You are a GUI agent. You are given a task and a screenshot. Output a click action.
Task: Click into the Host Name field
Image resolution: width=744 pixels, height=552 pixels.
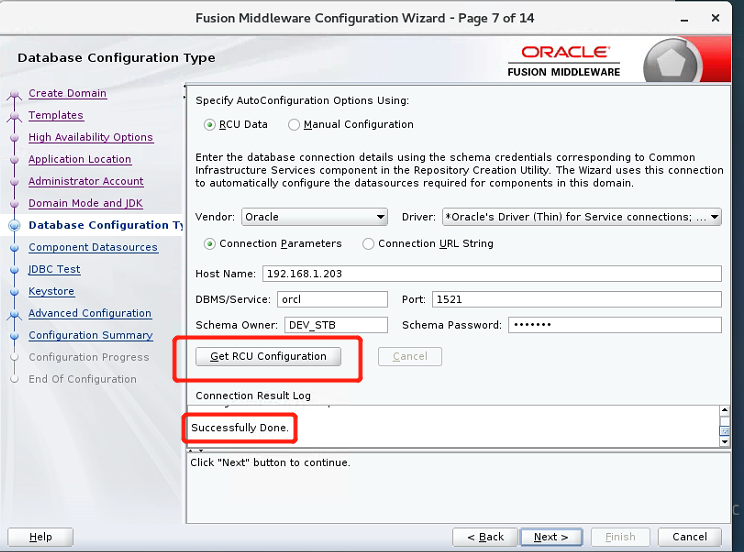tap(492, 273)
